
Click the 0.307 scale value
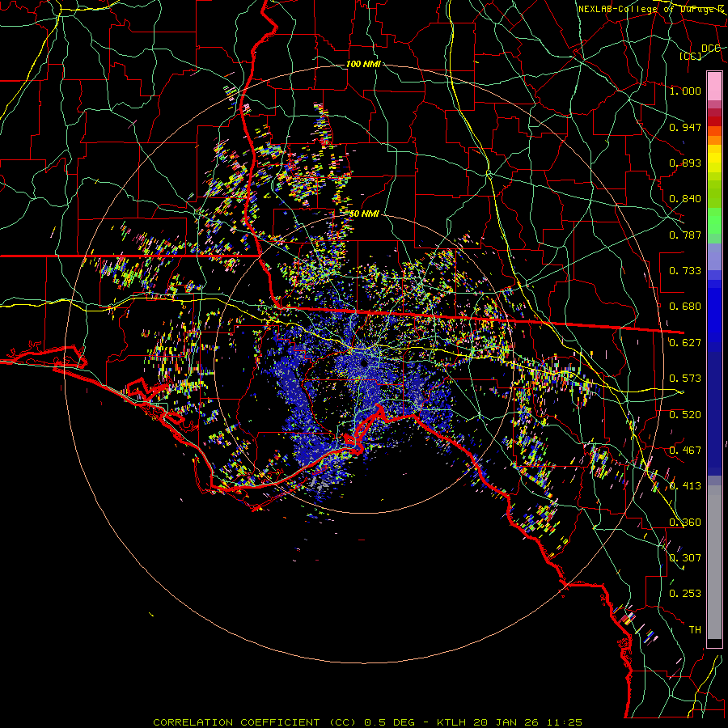pos(685,558)
